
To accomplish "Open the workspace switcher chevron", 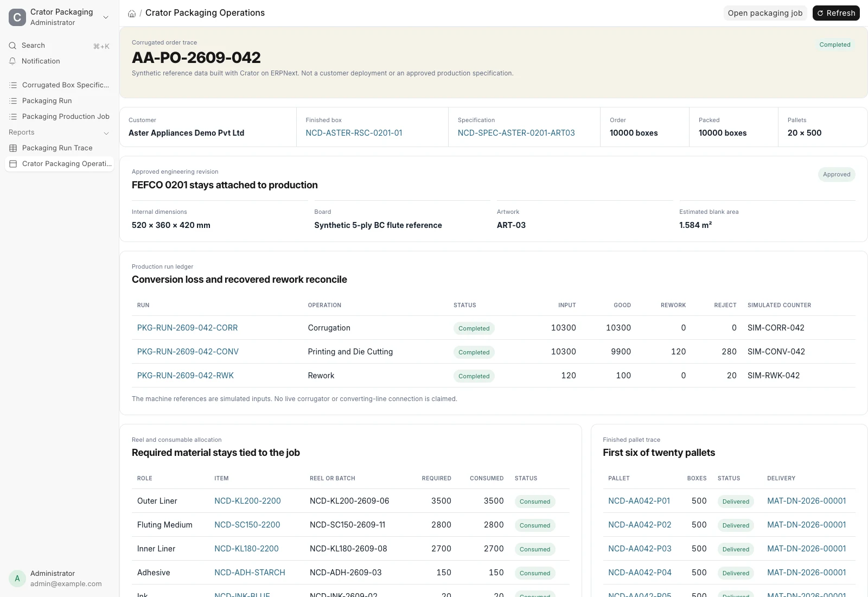I will (106, 17).
